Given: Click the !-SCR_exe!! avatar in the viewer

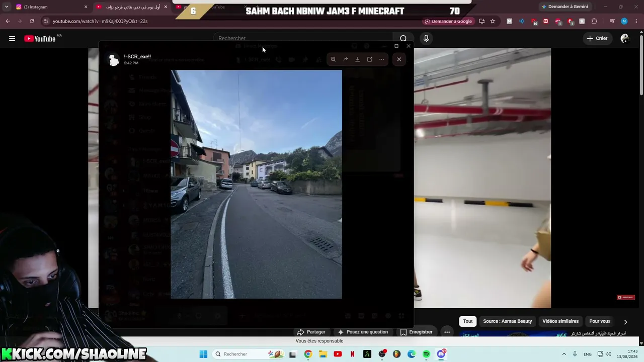Looking at the screenshot, I should point(114,59).
